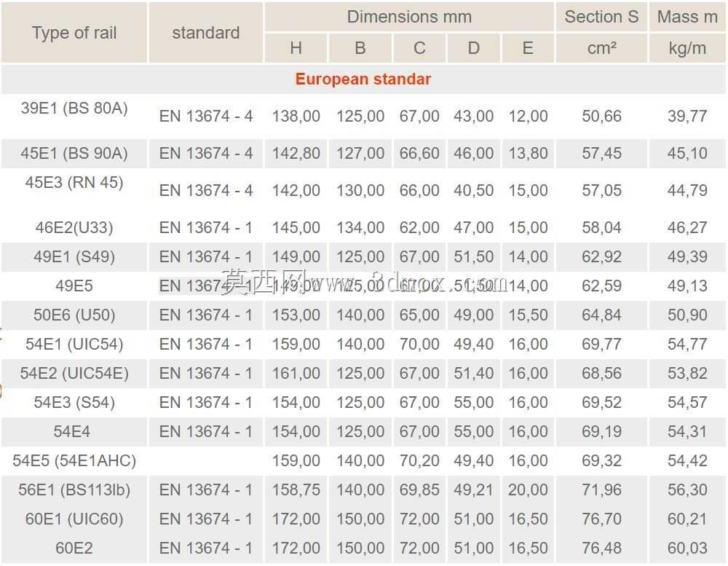The height and width of the screenshot is (566, 728).
Task: Select rail type '49E1 (S49)'
Action: pyautogui.click(x=74, y=256)
